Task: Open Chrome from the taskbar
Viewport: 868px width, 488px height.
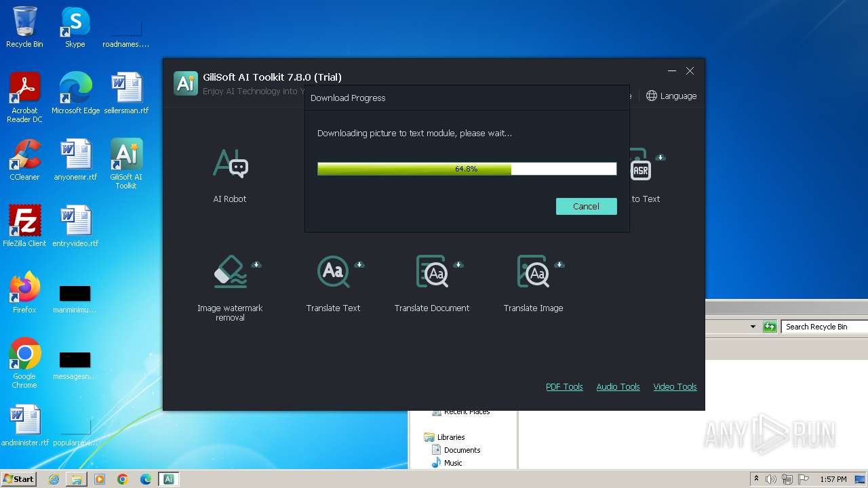Action: (x=123, y=479)
